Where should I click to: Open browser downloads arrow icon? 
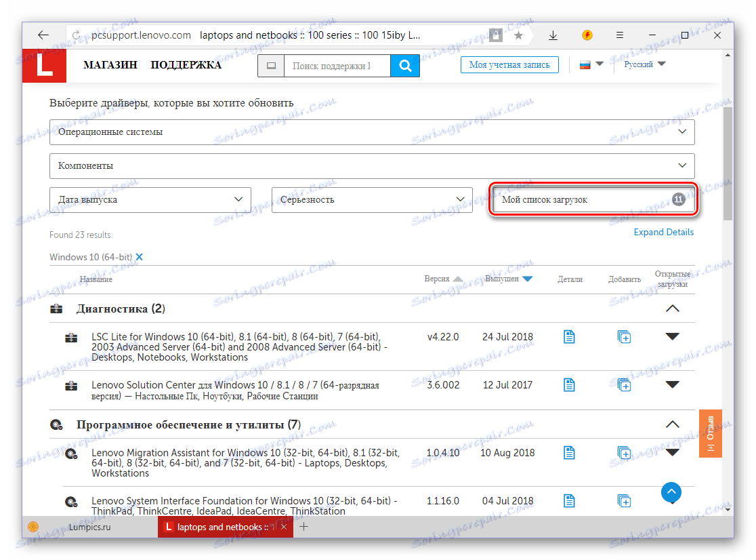point(553,35)
